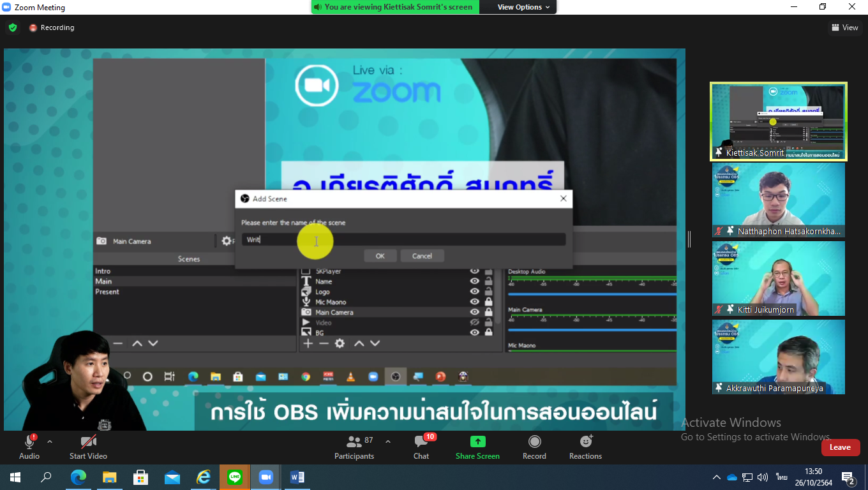The width and height of the screenshot is (868, 490).
Task: Click OK in the Add Scene dialog
Action: (380, 256)
